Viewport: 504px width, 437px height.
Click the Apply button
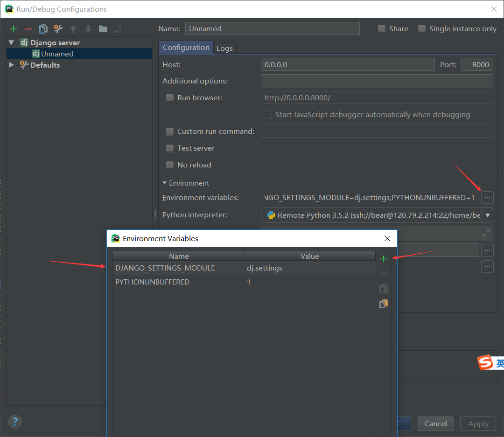[x=478, y=423]
